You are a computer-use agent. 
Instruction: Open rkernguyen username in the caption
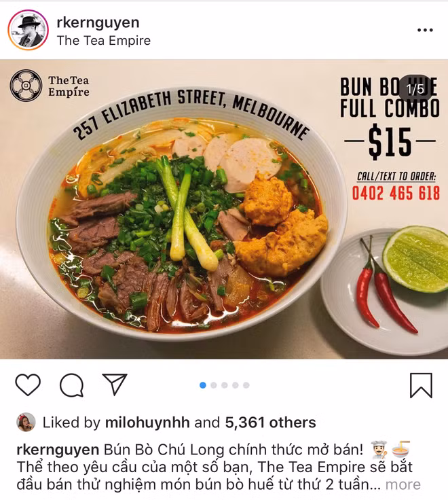click(58, 450)
